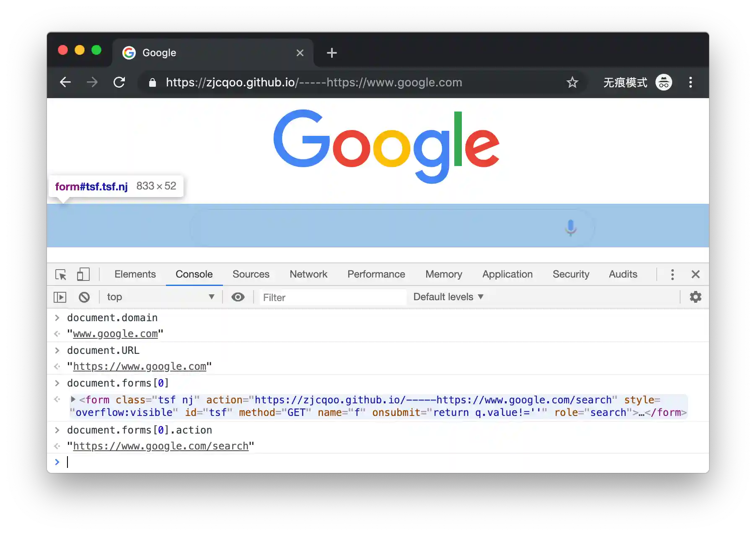Viewport: 756px width, 535px height.
Task: Open the https://www.google.com/search link
Action: click(161, 446)
